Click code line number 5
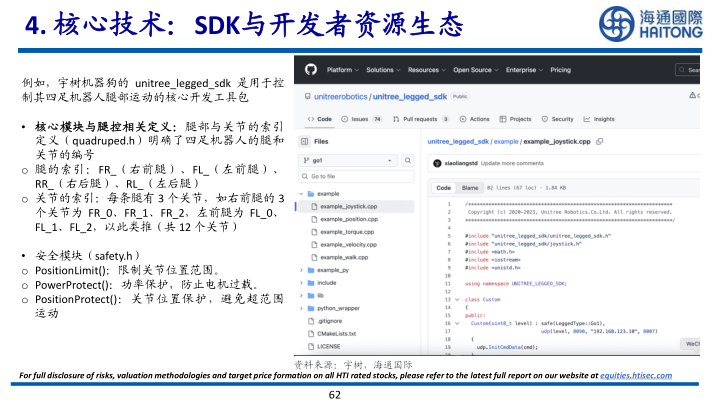The image size is (720, 405). point(449,236)
